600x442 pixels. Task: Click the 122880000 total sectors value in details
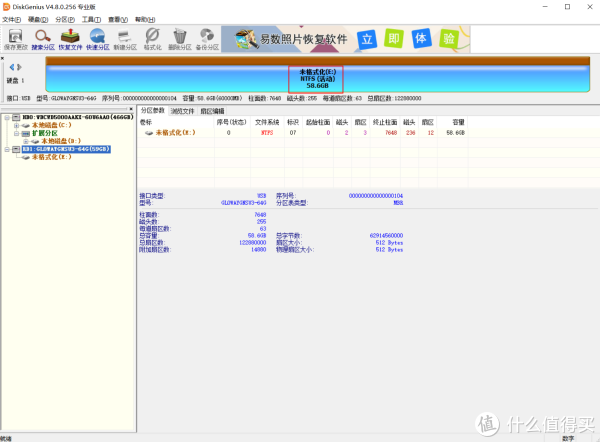click(x=253, y=243)
